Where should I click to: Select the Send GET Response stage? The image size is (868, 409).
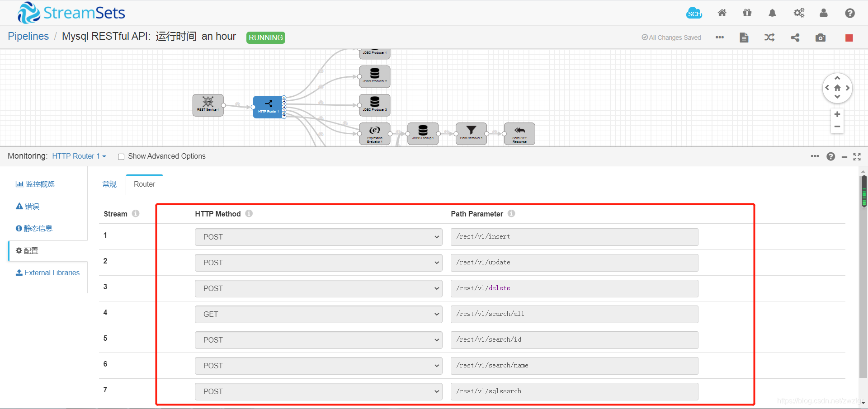pos(519,134)
